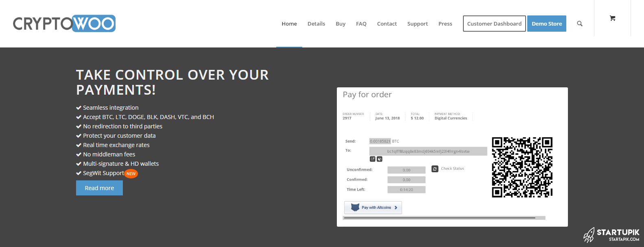Open the Support menu item
644x247 pixels.
click(417, 24)
